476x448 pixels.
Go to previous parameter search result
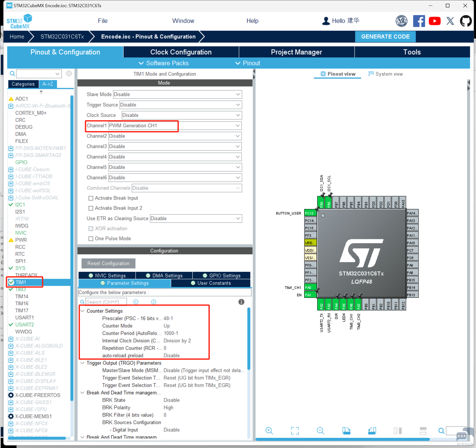click(136, 302)
